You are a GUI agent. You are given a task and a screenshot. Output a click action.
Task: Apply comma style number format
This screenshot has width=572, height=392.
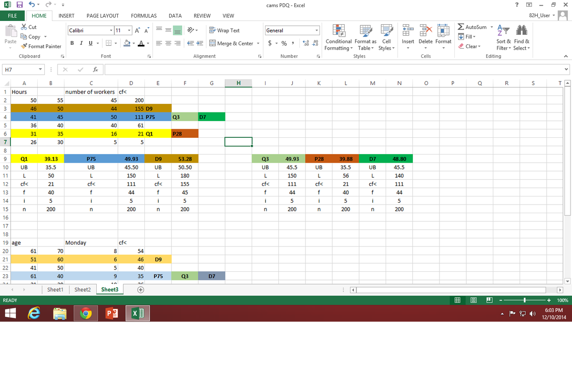point(293,43)
